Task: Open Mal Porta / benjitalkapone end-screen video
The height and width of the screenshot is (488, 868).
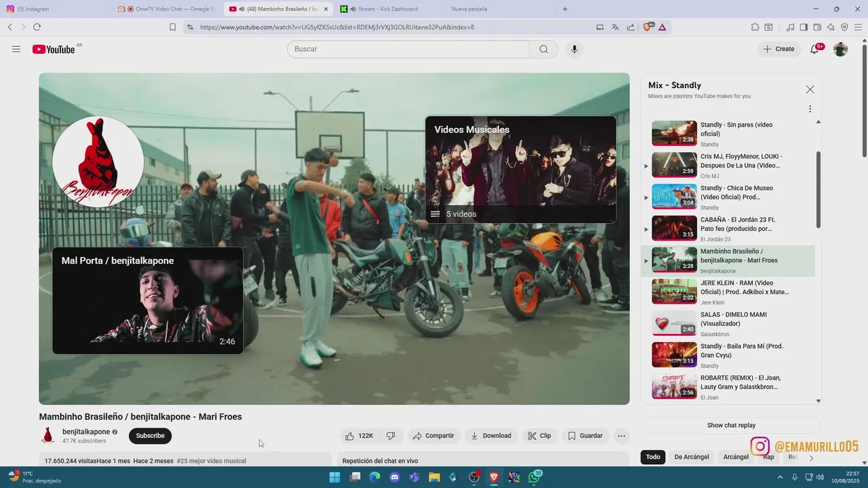Action: pos(148,300)
